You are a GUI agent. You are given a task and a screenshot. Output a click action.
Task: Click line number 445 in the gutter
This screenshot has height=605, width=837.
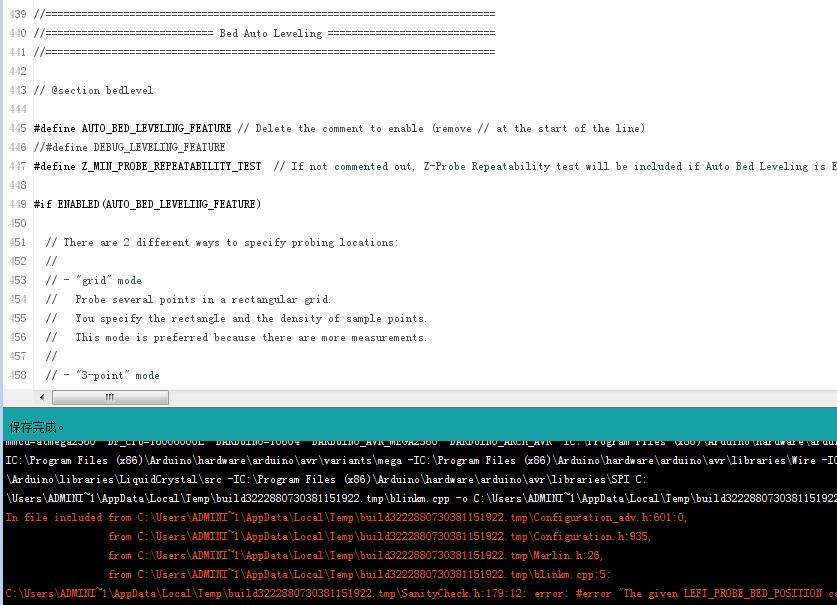17,128
